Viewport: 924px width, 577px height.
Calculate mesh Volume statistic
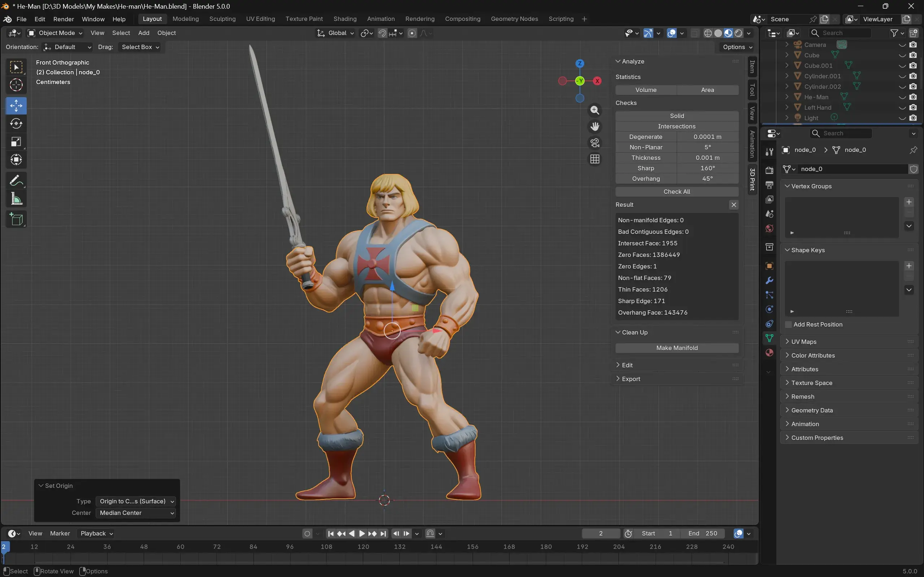646,90
